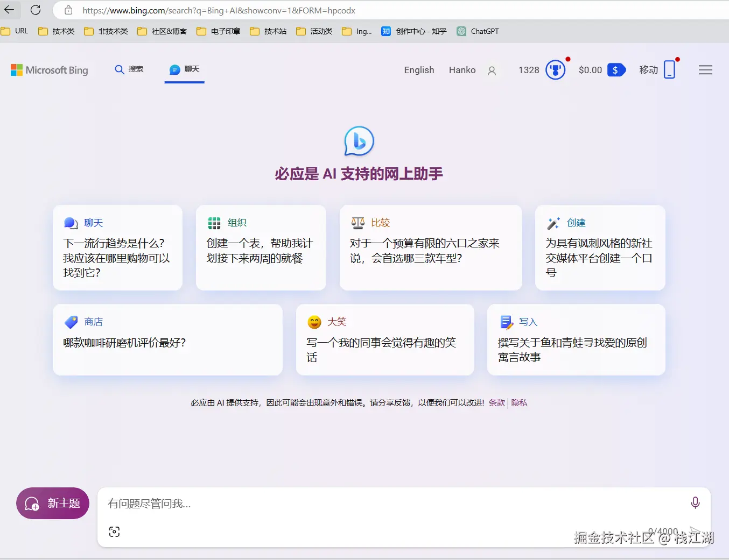
Task: Open the blue dollar cashback icon
Action: point(616,70)
